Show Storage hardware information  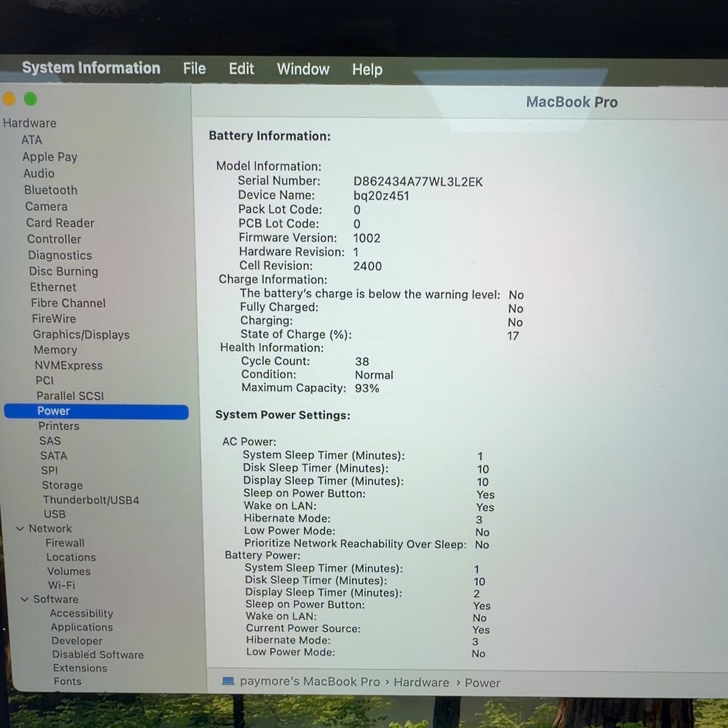(x=62, y=485)
